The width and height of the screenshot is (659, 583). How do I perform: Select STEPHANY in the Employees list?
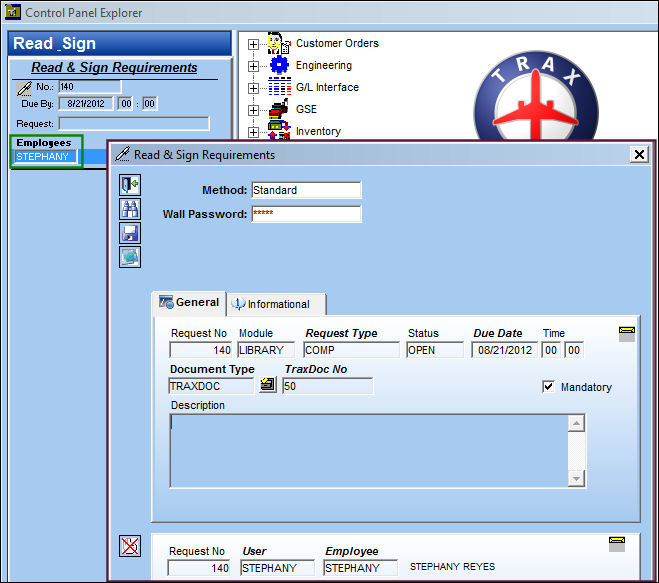coord(46,157)
